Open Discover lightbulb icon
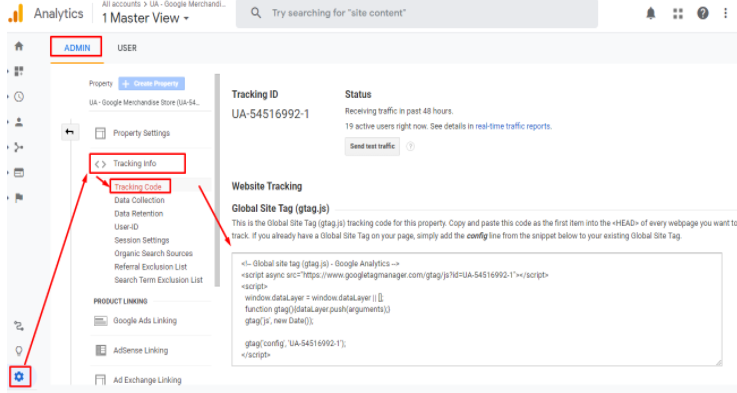The image size is (737, 393). pyautogui.click(x=19, y=351)
